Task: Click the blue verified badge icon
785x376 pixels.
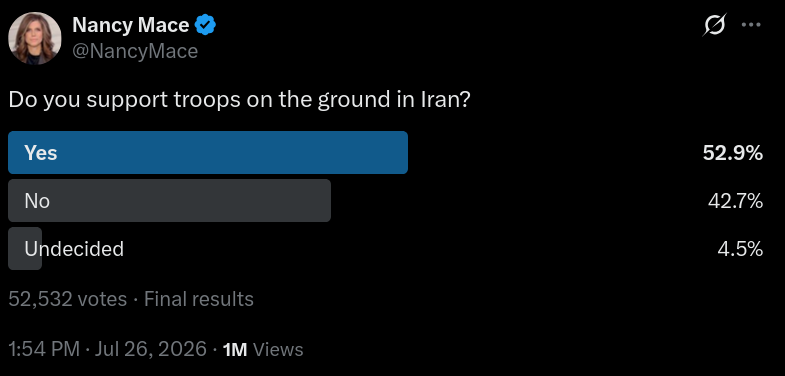Action: coord(205,25)
